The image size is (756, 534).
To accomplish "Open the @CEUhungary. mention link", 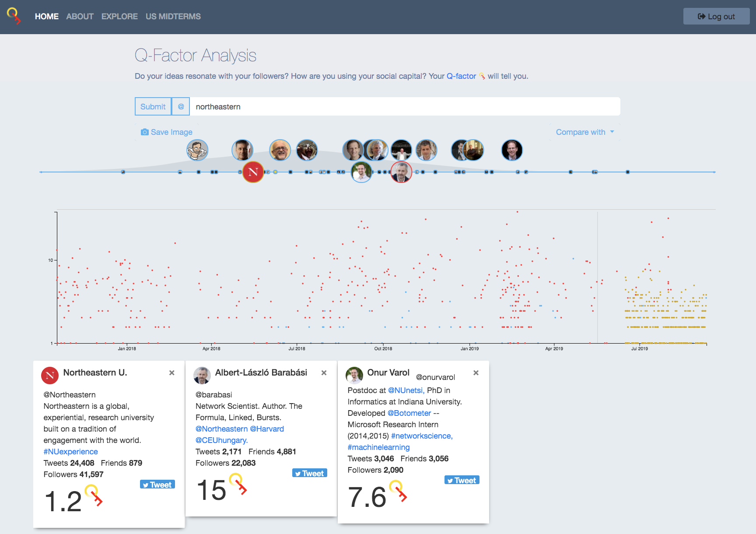I will click(222, 440).
